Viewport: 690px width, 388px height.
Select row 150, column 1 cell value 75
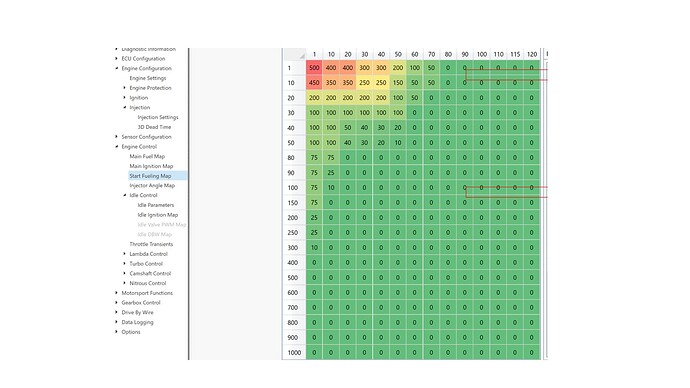pyautogui.click(x=314, y=203)
